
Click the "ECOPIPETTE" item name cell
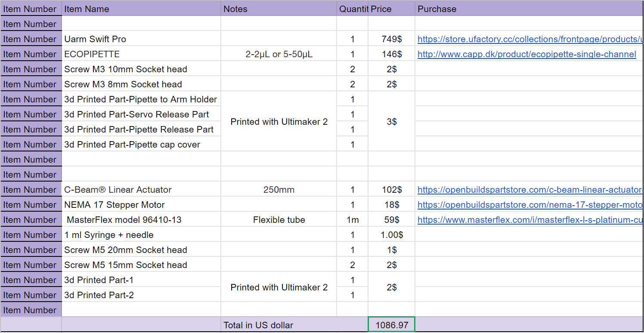pyautogui.click(x=141, y=54)
